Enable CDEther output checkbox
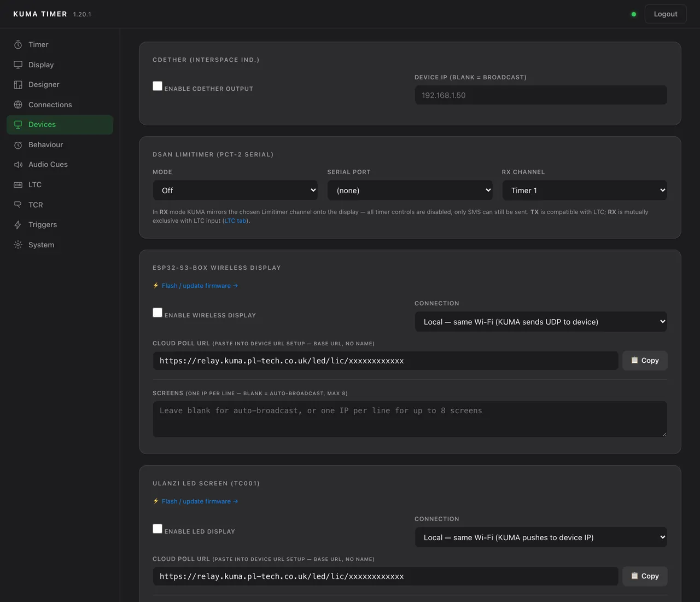Image resolution: width=700 pixels, height=602 pixels. click(x=157, y=86)
